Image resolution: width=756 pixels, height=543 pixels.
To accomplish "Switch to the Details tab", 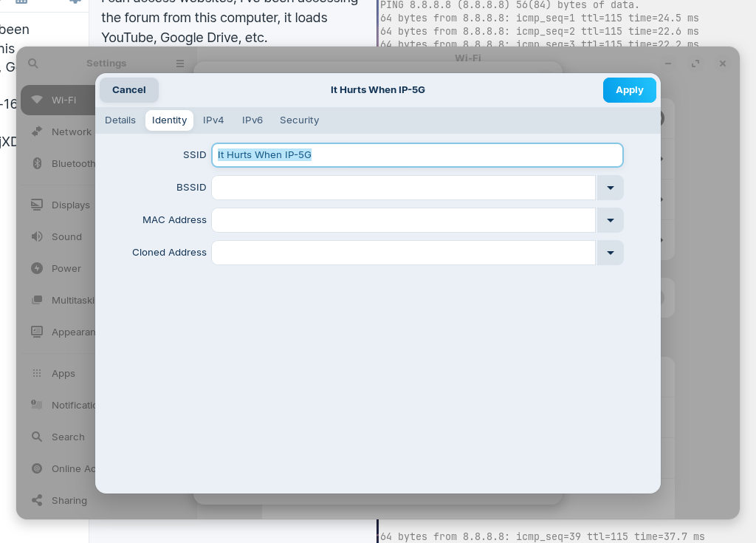I will click(x=120, y=120).
